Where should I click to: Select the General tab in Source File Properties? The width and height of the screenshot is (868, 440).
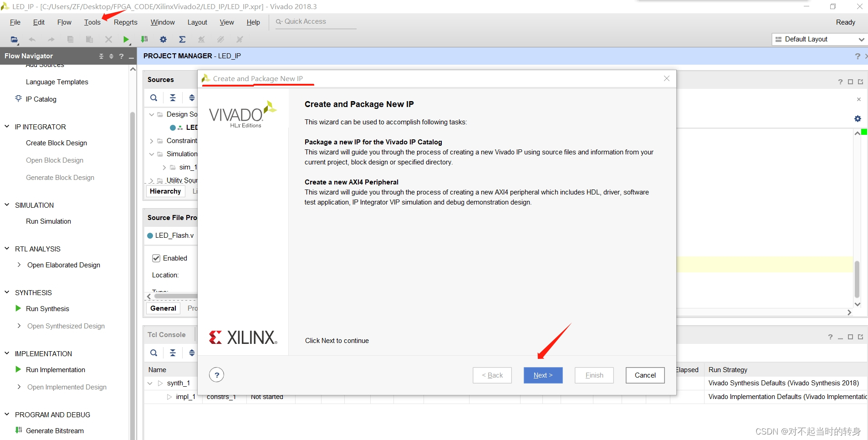click(x=163, y=308)
